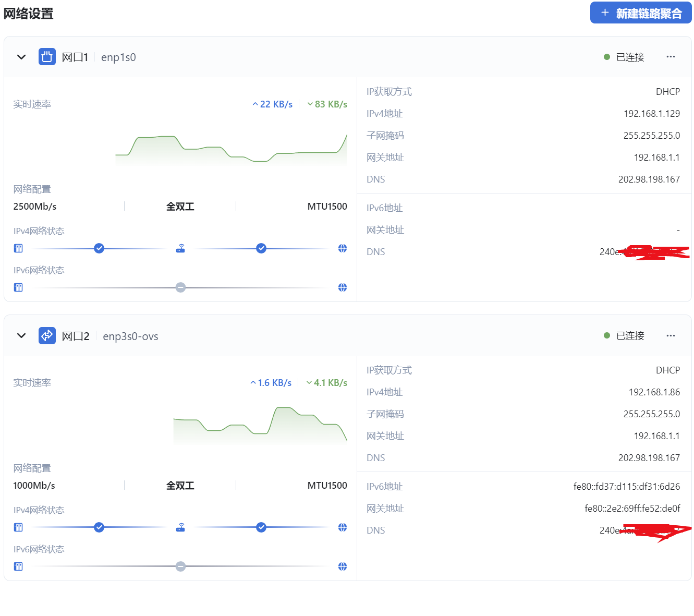Click first checkmark node in 网口1 IPv4 status

tap(99, 248)
